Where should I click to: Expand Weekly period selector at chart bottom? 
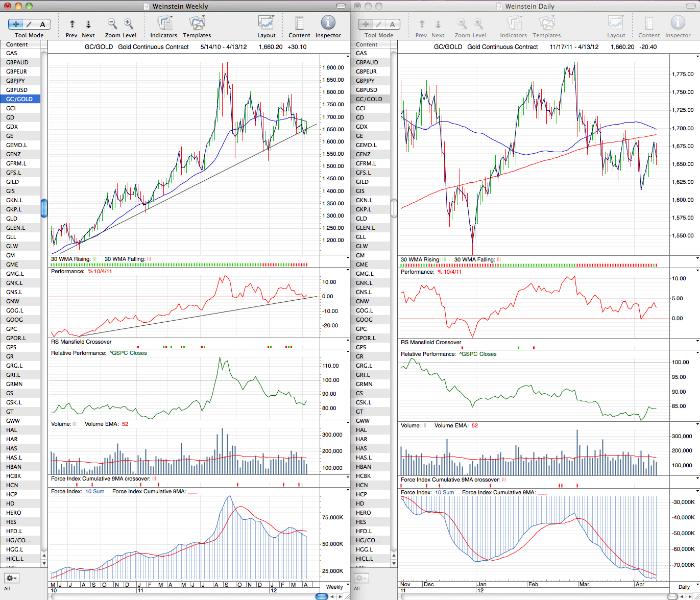[x=337, y=587]
